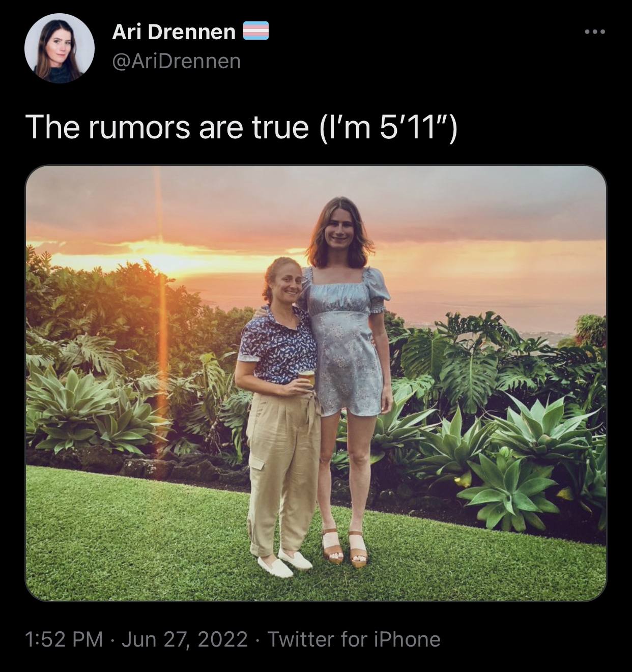Click the 5'11" height text in tweet
This screenshot has height=672, width=632.
(414, 127)
